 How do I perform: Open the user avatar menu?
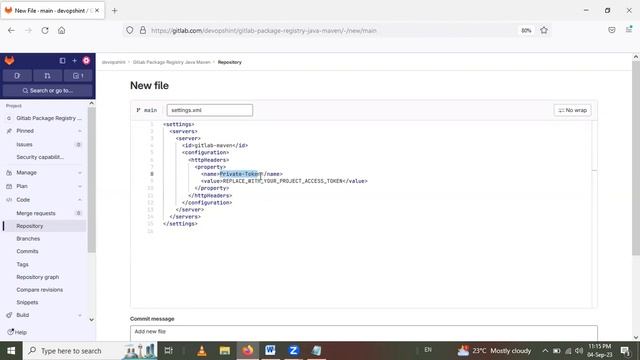[x=86, y=61]
